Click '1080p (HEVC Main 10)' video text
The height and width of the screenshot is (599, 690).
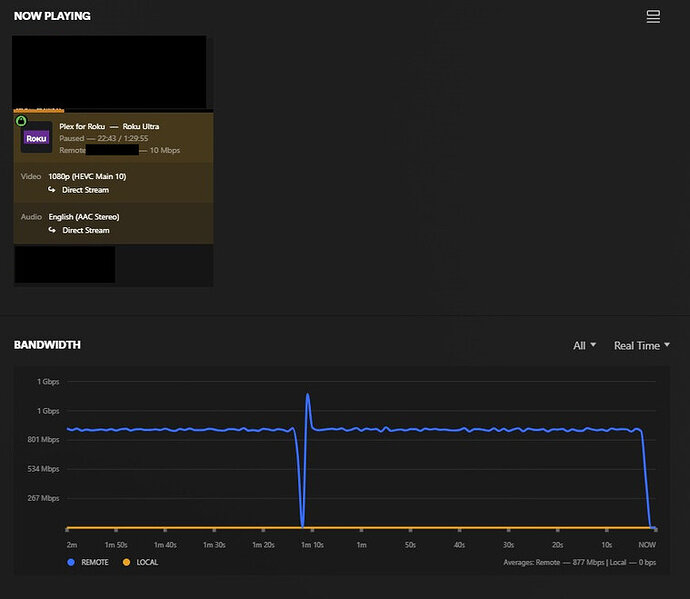tap(87, 176)
